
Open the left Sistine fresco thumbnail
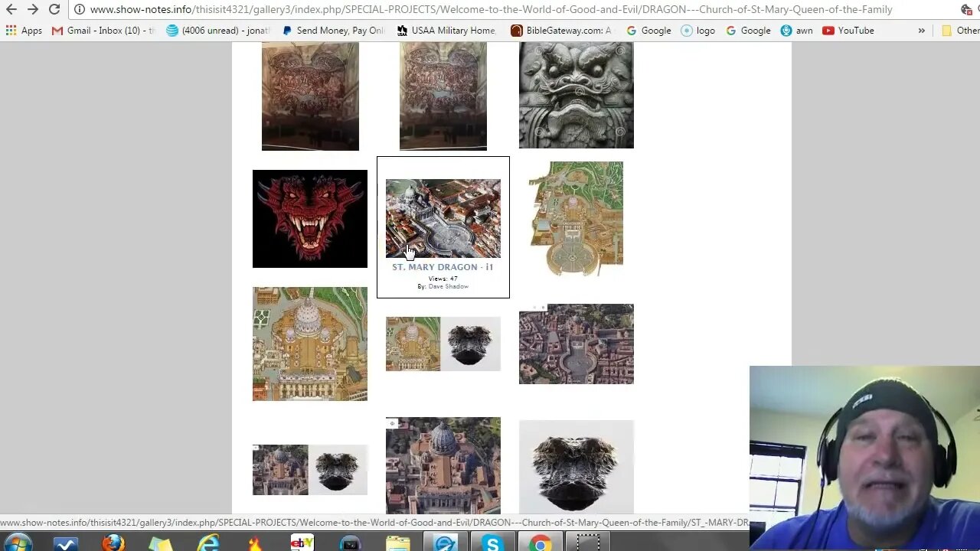310,96
